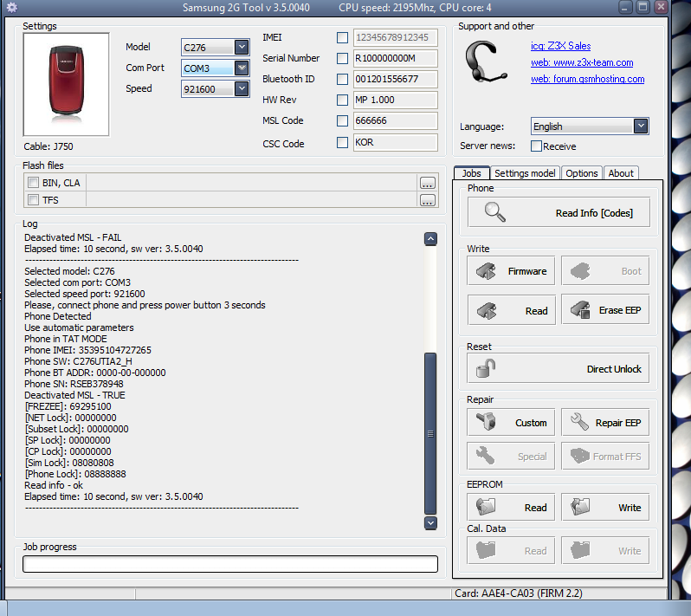The height and width of the screenshot is (616, 691).
Task: Click the Serial Number input field
Action: point(396,58)
